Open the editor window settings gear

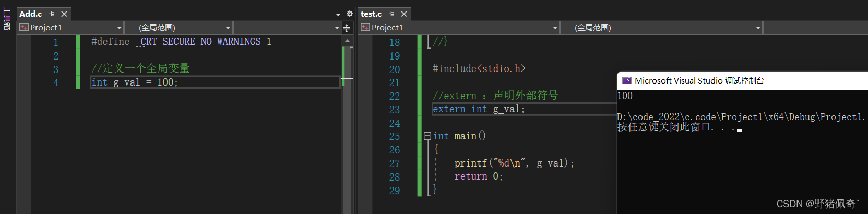pos(350,14)
